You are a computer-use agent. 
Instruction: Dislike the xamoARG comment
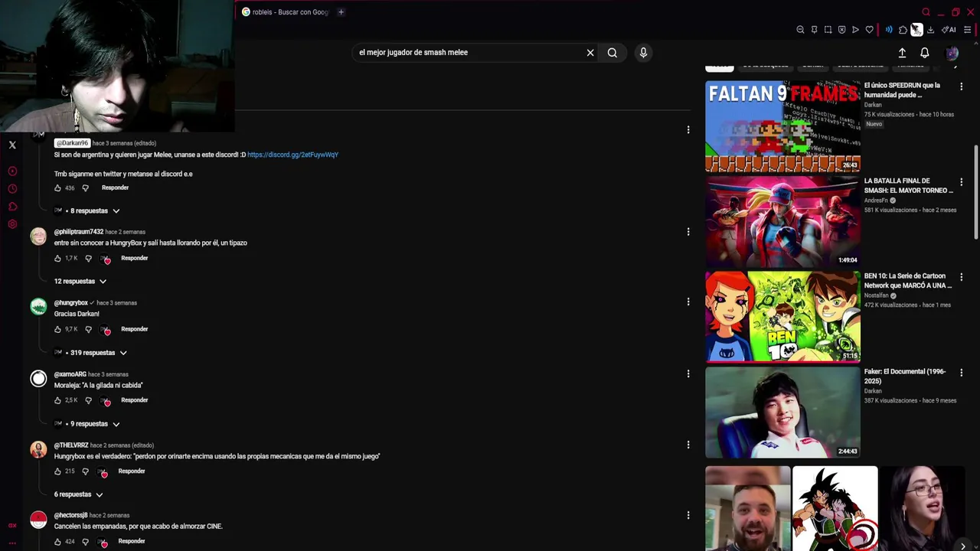point(88,400)
